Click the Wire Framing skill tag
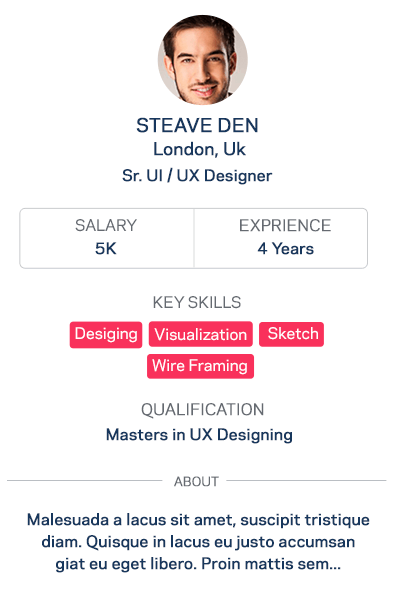 [x=200, y=366]
